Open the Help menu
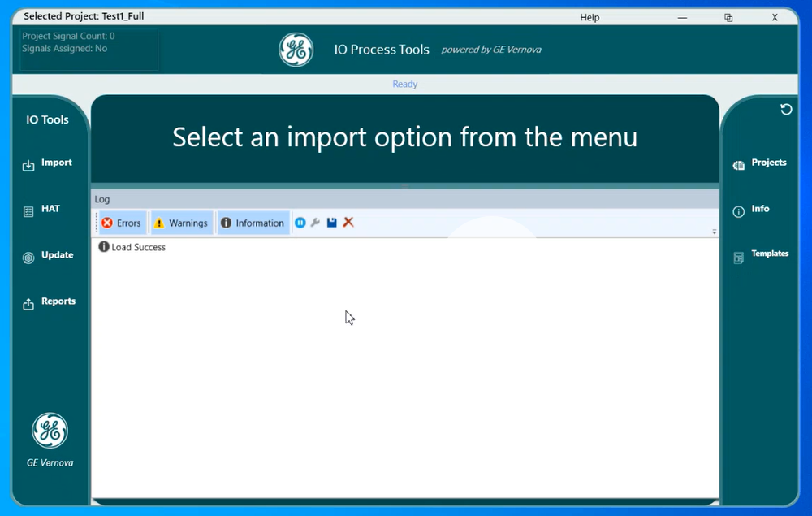Image resolution: width=812 pixels, height=516 pixels. 590,17
